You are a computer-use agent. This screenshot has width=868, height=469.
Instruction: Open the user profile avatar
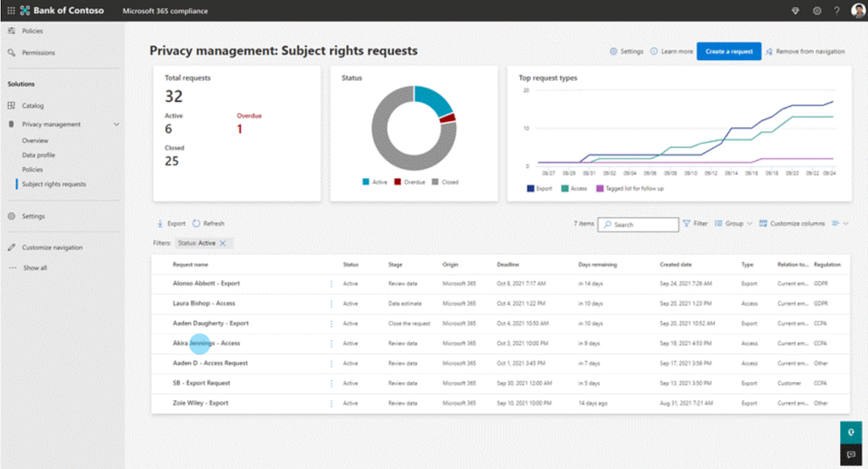point(858,10)
